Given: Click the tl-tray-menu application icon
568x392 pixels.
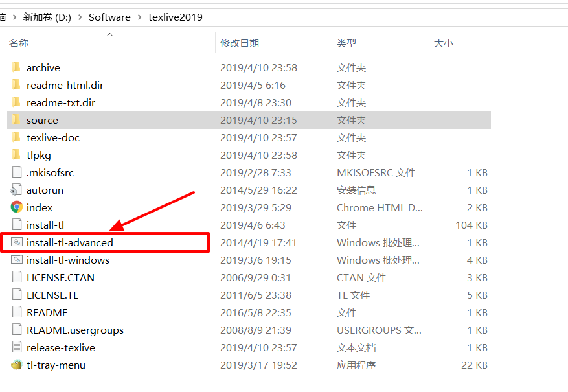Looking at the screenshot, I should coord(17,365).
